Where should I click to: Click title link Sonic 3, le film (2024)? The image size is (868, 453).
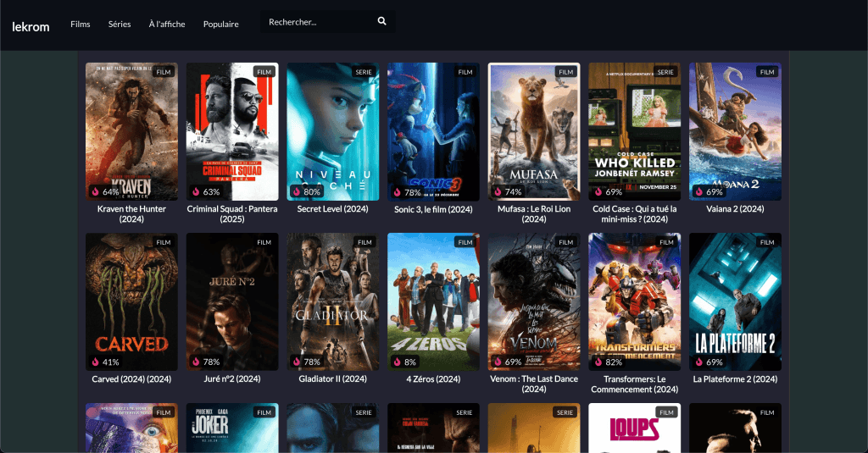click(x=433, y=210)
